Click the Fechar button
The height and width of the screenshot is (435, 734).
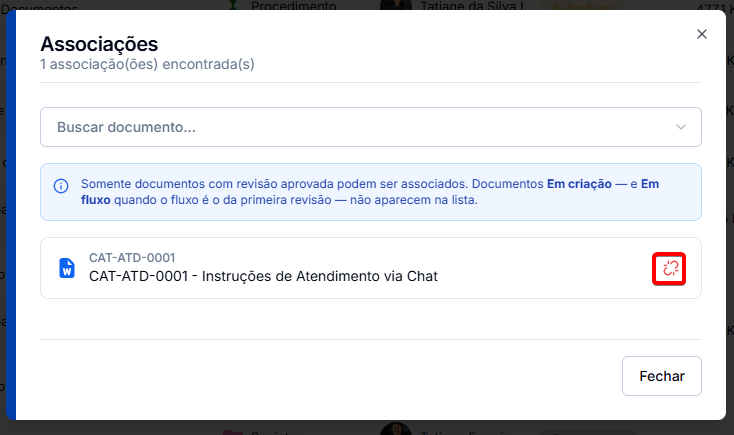(x=661, y=376)
